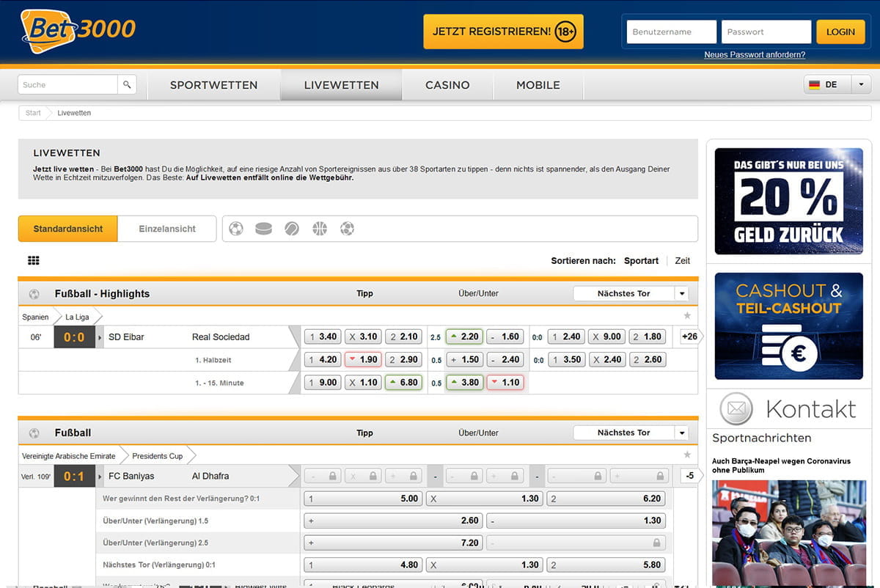Screen dimensions: 880x588
Task: Click the Bet3000 logo
Action: tap(78, 32)
